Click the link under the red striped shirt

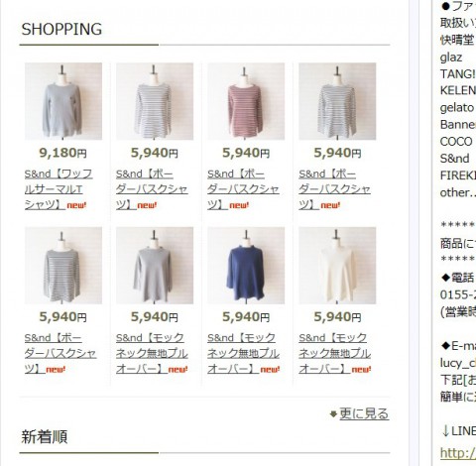click(x=243, y=189)
